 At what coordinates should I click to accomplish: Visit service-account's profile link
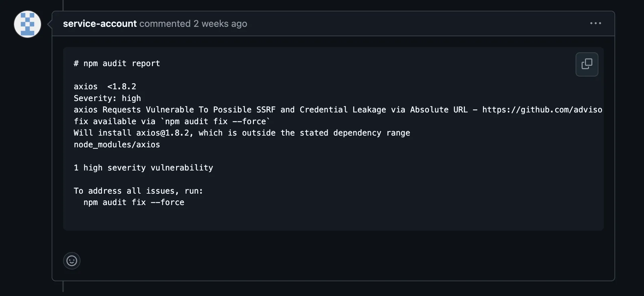(x=99, y=23)
